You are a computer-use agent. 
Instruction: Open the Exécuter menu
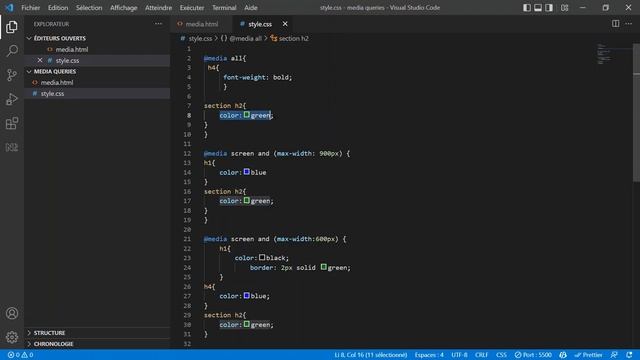pyautogui.click(x=192, y=7)
